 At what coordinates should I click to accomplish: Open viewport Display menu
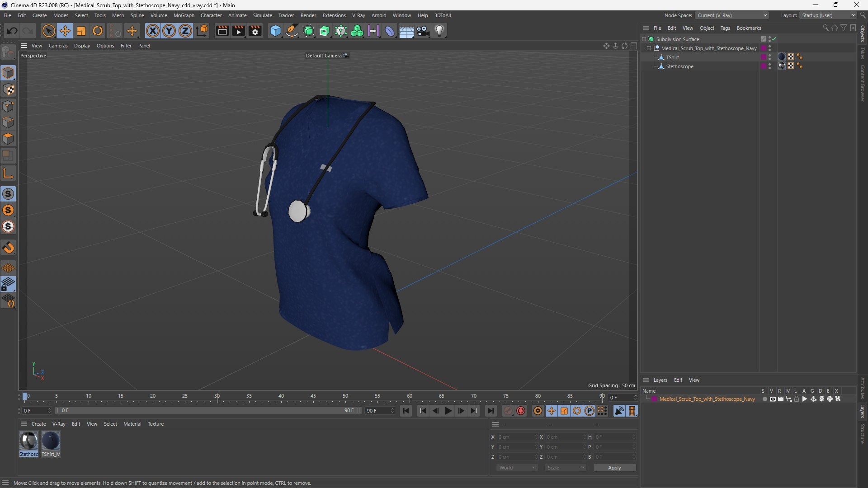point(82,46)
